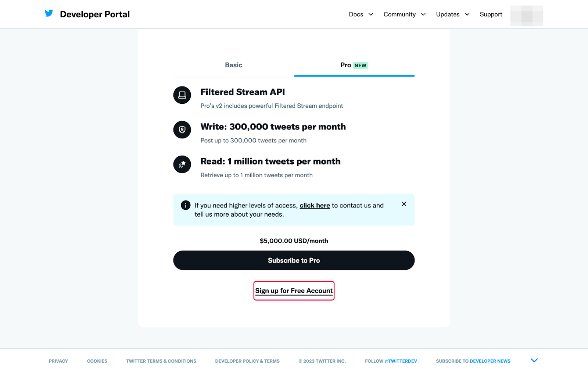This screenshot has width=588, height=373.
Task: Click the info icon in the notice banner
Action: [186, 205]
